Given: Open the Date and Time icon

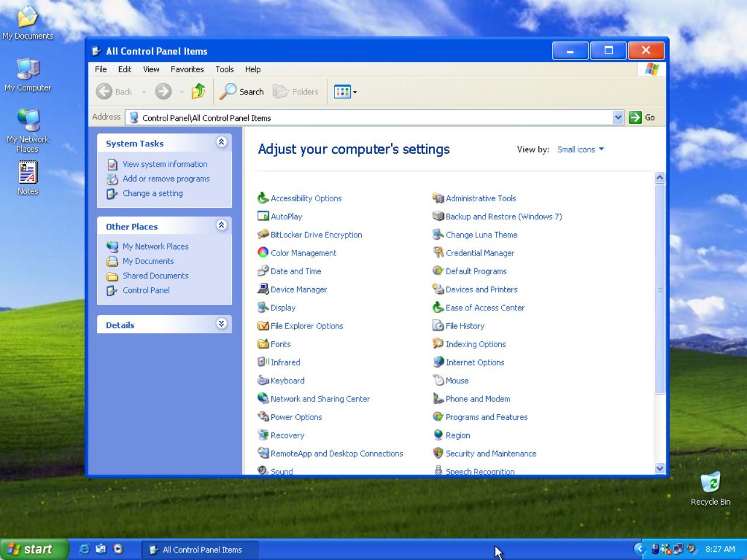Looking at the screenshot, I should pyautogui.click(x=263, y=271).
